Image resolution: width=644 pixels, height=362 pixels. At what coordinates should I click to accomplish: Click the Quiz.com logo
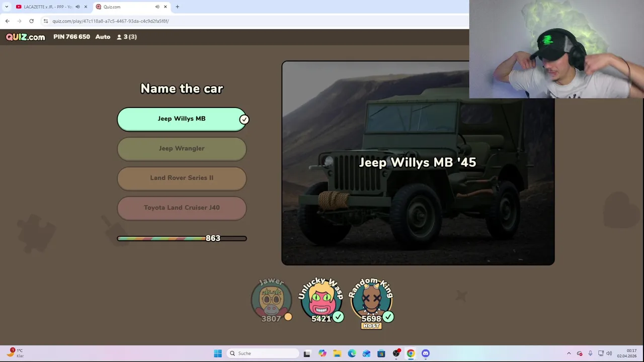pos(25,37)
